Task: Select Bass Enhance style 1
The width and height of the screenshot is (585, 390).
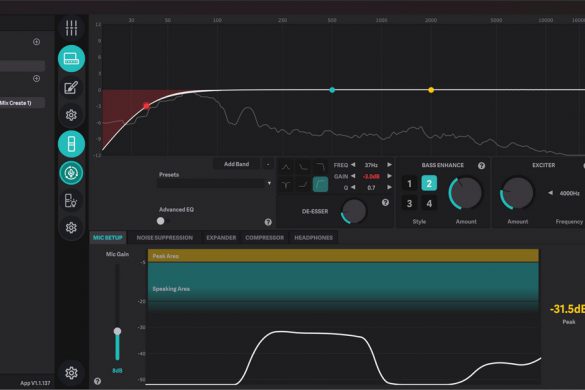Action: pos(409,184)
